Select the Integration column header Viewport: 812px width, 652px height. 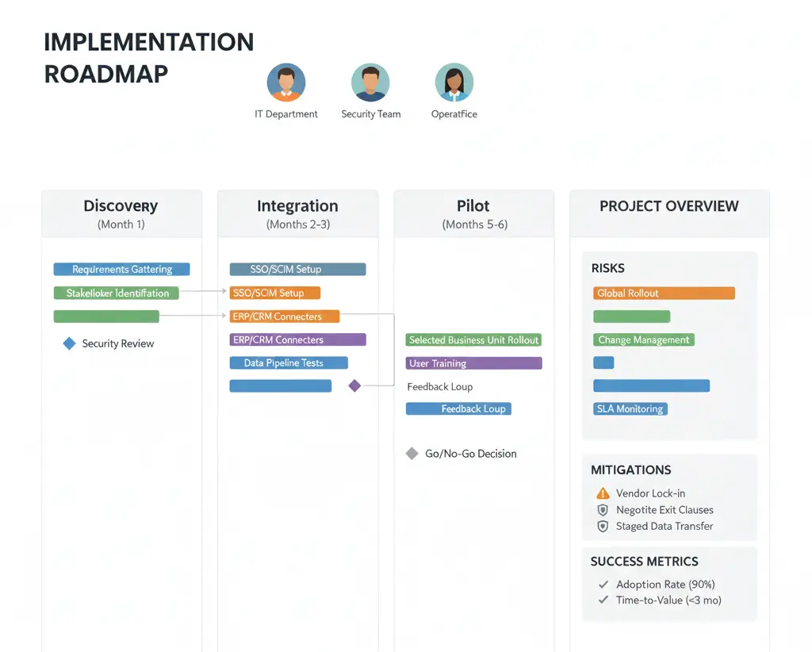point(297,213)
